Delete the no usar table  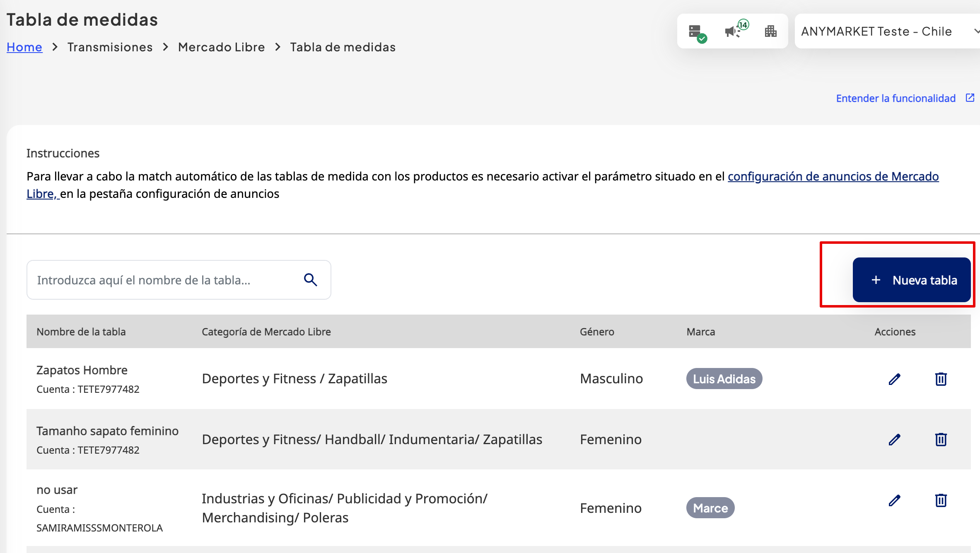941,500
